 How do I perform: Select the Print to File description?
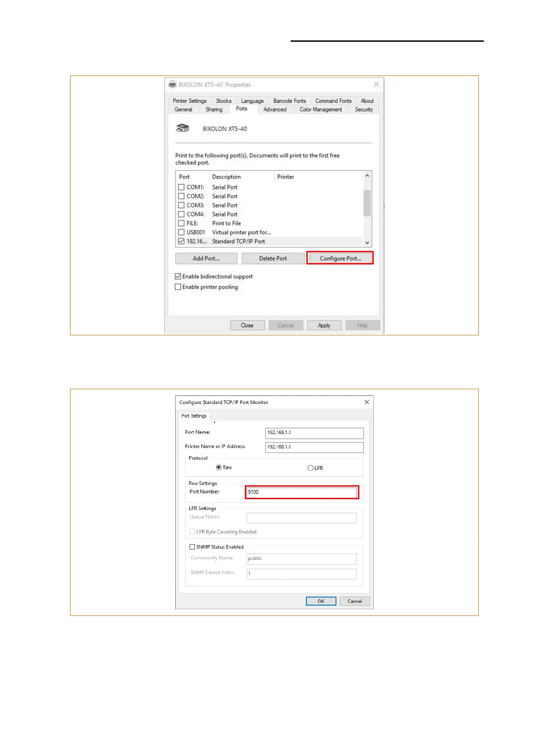(x=226, y=223)
